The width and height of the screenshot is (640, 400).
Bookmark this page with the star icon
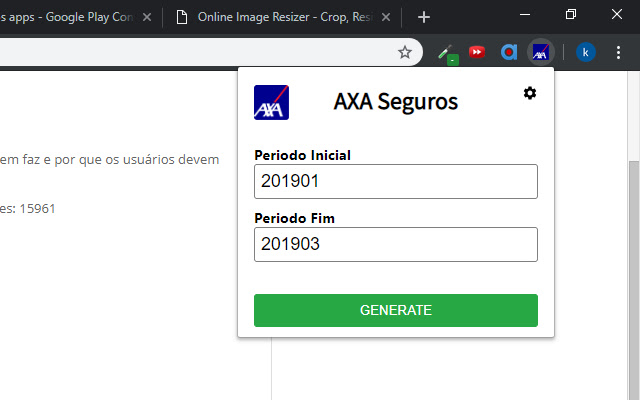pyautogui.click(x=404, y=52)
